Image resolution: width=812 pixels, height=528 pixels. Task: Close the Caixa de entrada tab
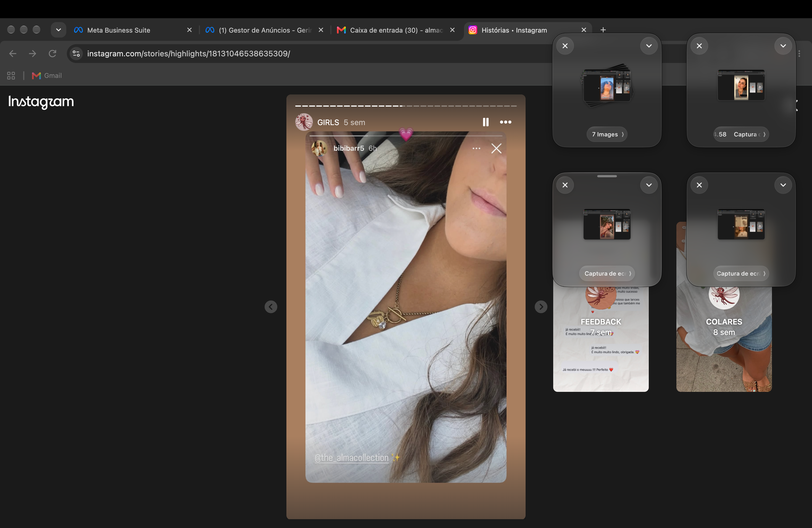[x=452, y=30]
